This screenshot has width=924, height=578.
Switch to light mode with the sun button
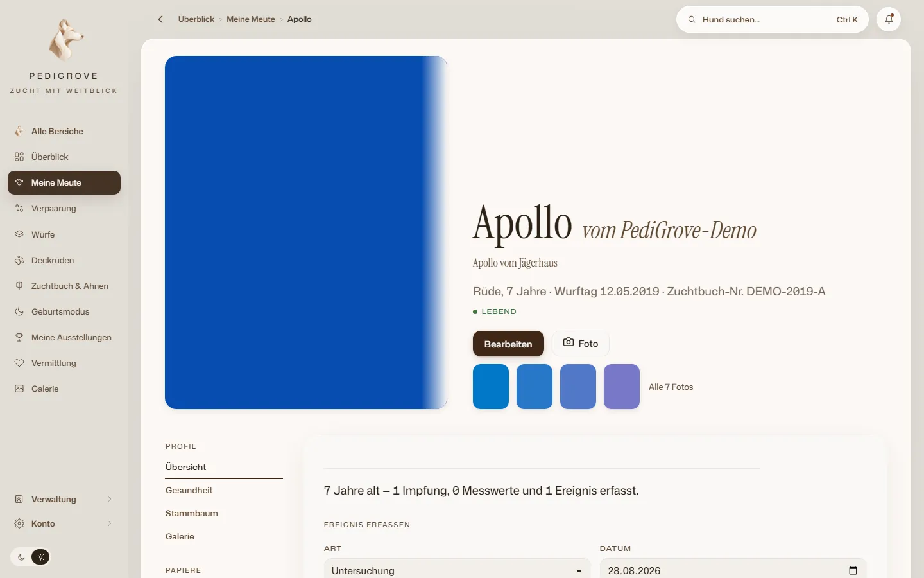40,557
